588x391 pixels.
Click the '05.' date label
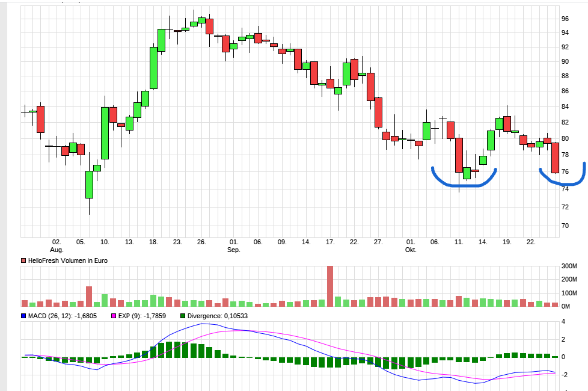81,242
